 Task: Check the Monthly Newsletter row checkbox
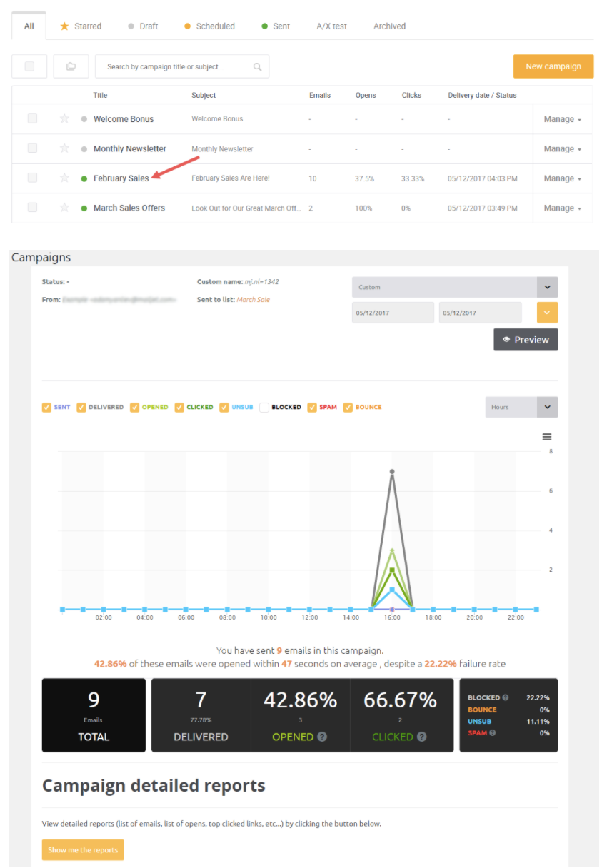point(32,148)
